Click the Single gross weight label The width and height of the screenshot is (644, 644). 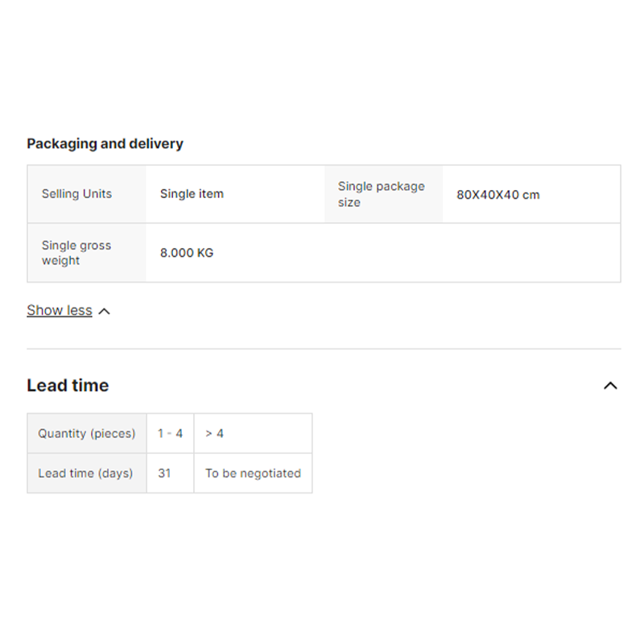click(76, 253)
